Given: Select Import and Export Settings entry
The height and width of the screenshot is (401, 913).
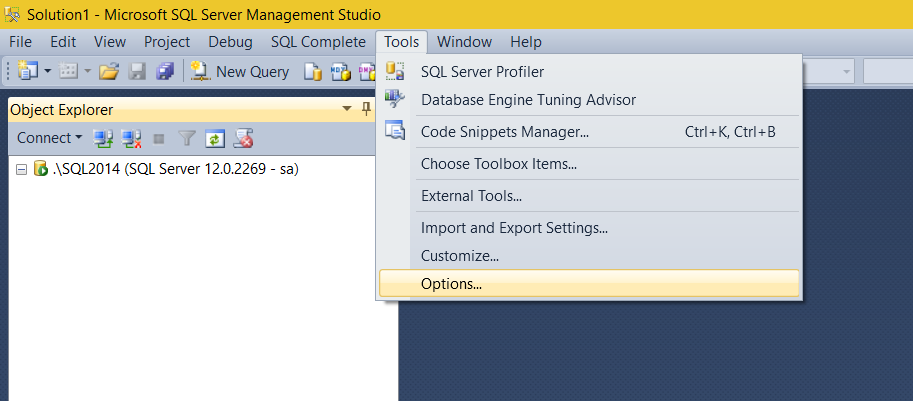Looking at the screenshot, I should tap(589, 228).
